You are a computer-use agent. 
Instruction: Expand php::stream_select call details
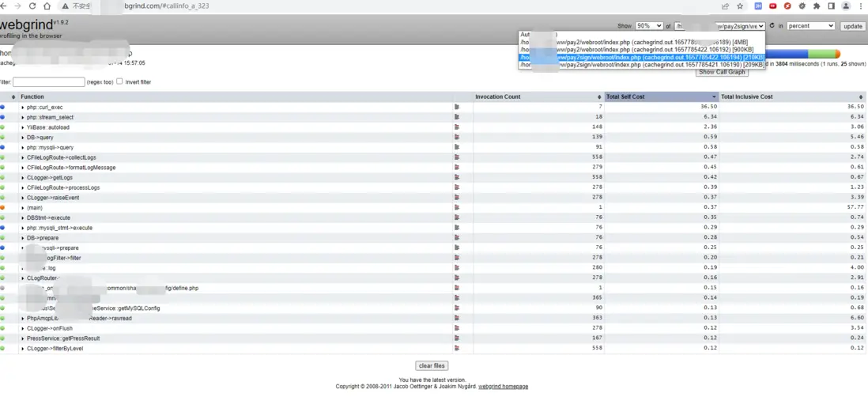click(x=23, y=117)
